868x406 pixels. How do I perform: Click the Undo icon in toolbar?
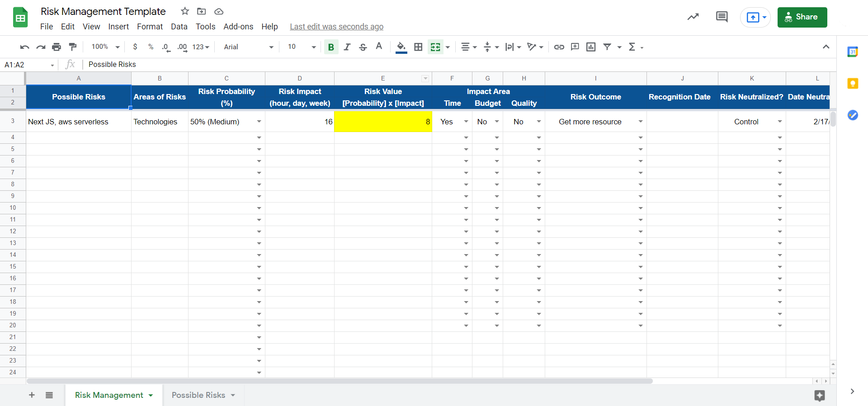[25, 47]
